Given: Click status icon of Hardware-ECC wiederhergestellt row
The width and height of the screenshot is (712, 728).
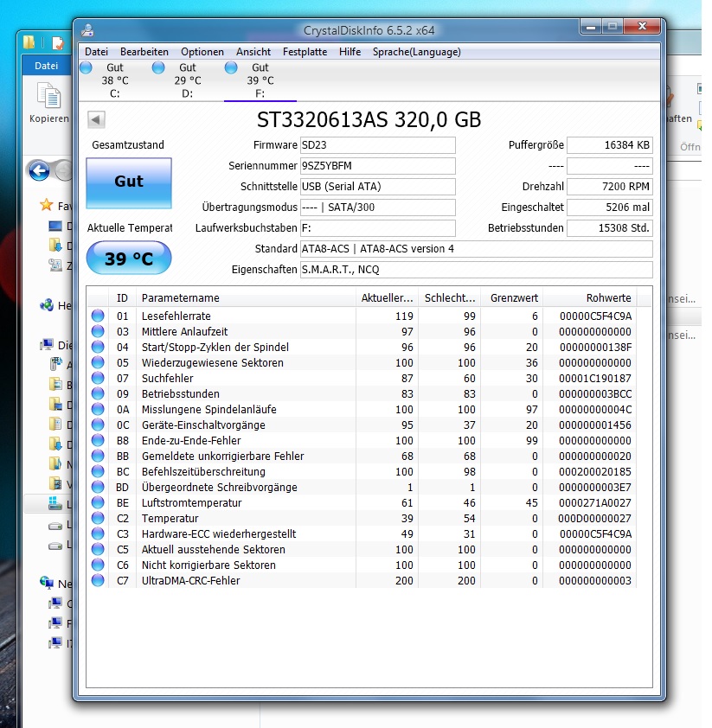Looking at the screenshot, I should click(x=98, y=534).
